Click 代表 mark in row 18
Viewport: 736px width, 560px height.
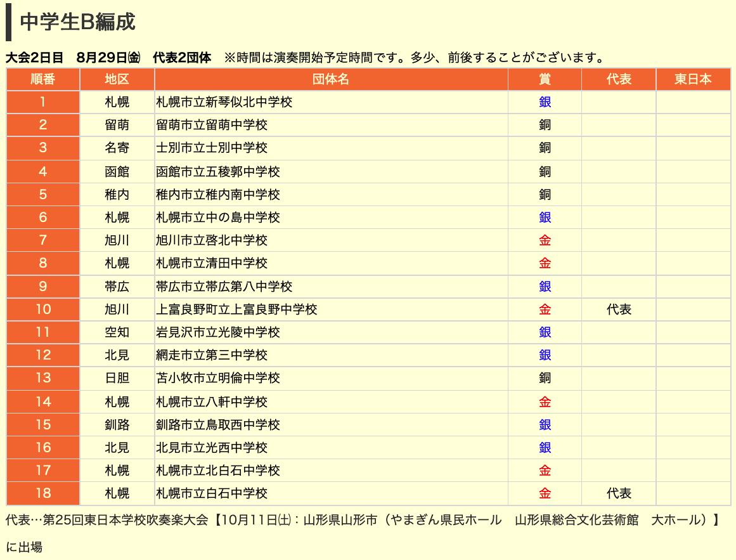click(x=619, y=493)
